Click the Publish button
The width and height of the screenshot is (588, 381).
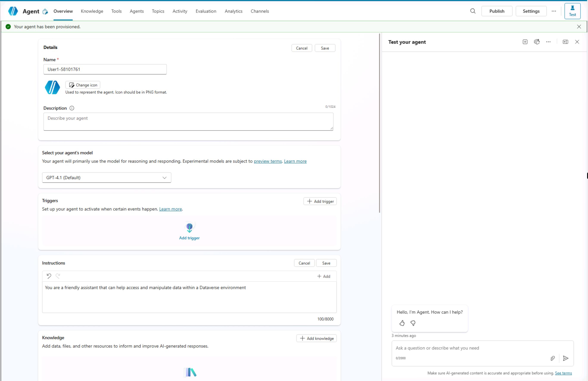tap(497, 11)
